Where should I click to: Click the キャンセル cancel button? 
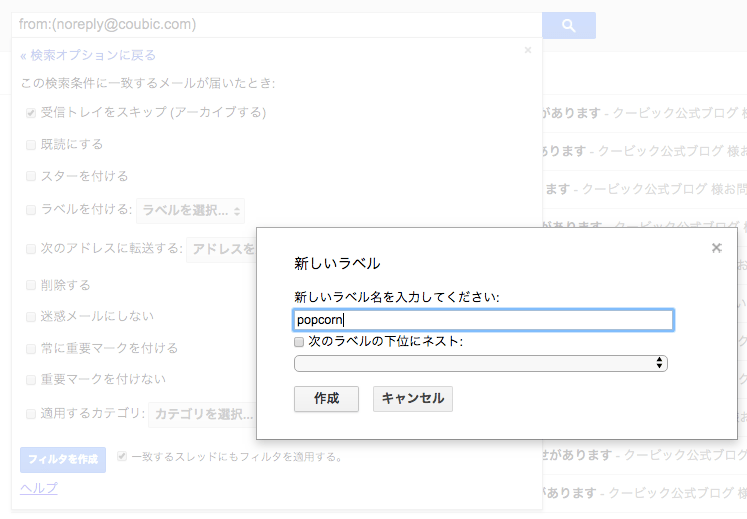[413, 398]
